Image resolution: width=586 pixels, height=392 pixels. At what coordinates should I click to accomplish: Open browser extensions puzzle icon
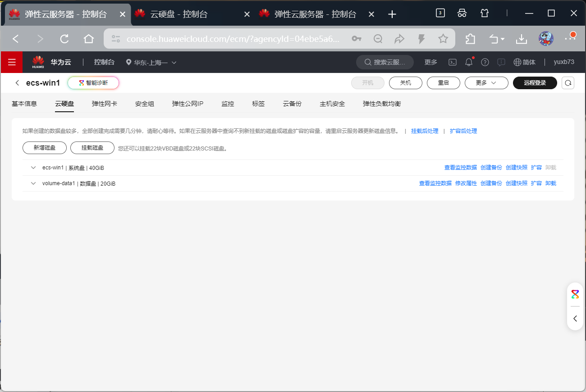470,39
